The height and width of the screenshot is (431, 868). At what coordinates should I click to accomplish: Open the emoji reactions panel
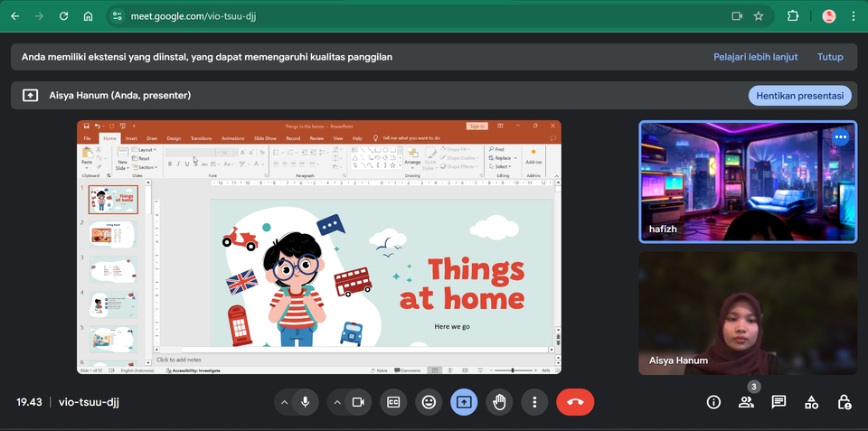pyautogui.click(x=429, y=402)
